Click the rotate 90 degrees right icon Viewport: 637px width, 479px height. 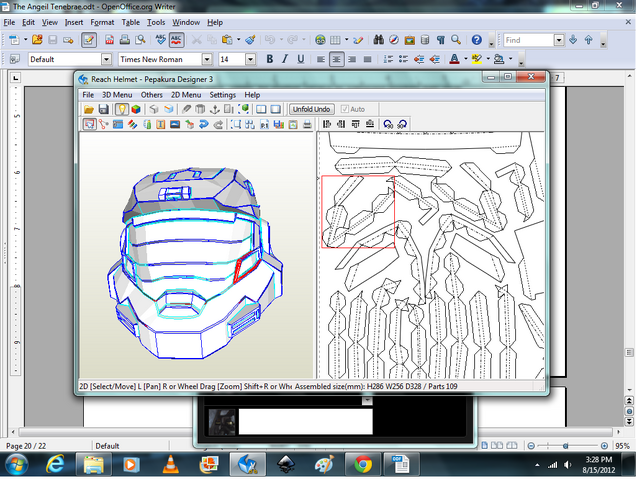[x=402, y=124]
